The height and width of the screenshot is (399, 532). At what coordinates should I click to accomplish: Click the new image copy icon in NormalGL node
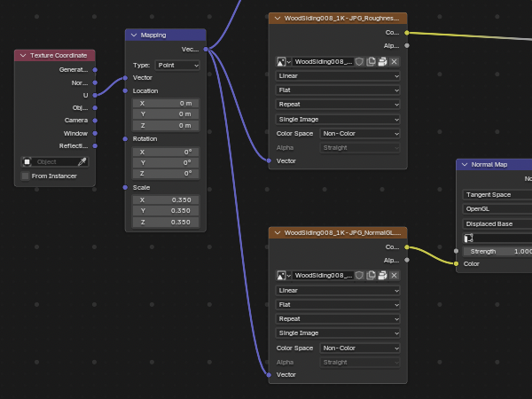[x=371, y=276]
